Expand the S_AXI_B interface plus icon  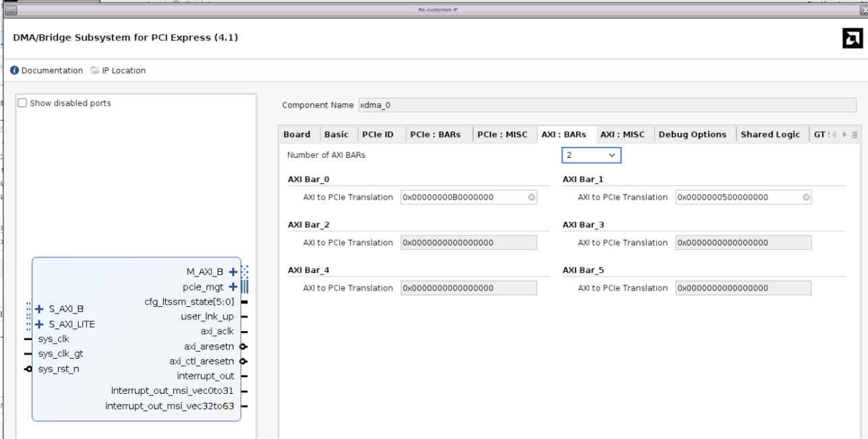(x=38, y=309)
